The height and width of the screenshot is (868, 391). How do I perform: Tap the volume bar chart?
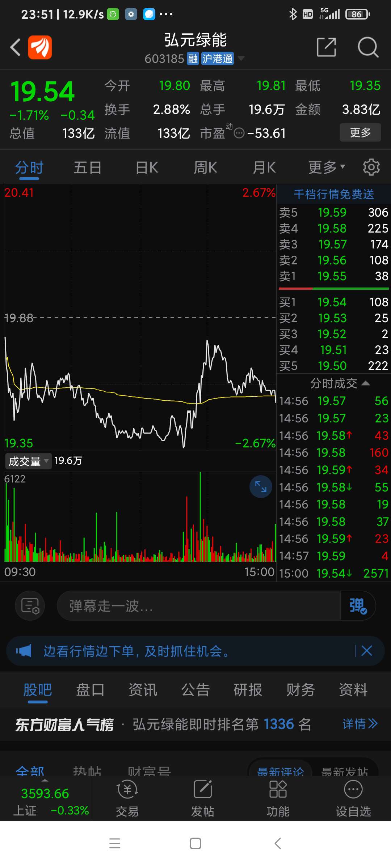(x=140, y=516)
